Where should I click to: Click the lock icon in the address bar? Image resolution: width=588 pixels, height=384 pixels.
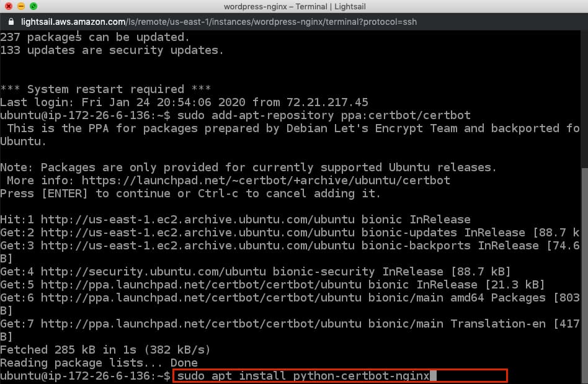coord(11,22)
